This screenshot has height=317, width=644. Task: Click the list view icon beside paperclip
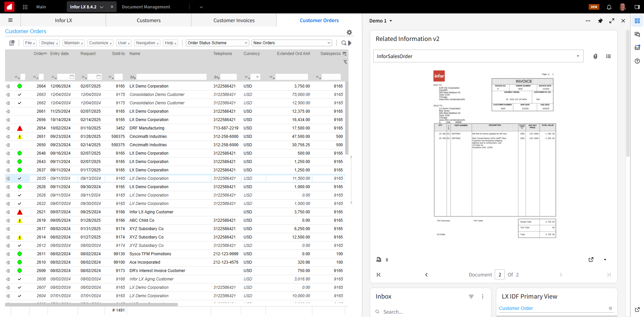pos(608,56)
